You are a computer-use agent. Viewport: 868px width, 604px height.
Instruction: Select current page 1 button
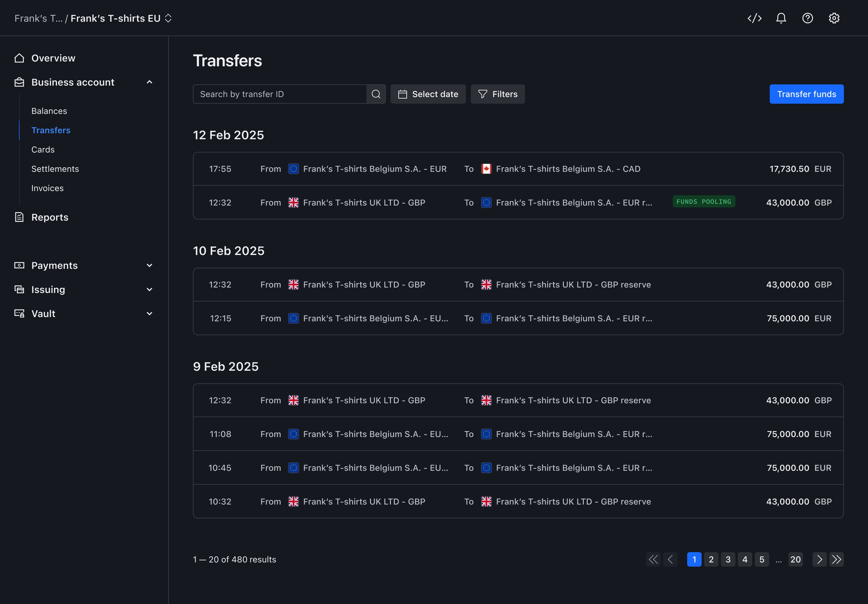click(694, 559)
